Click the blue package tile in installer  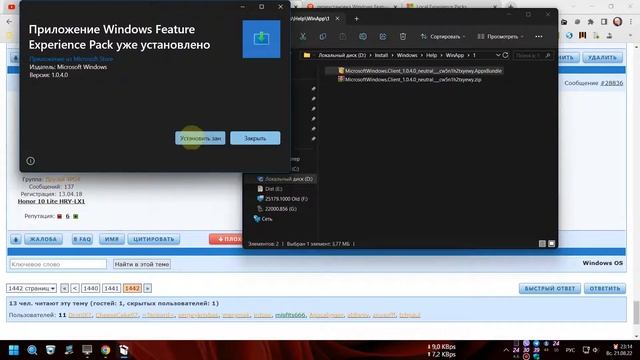click(261, 39)
